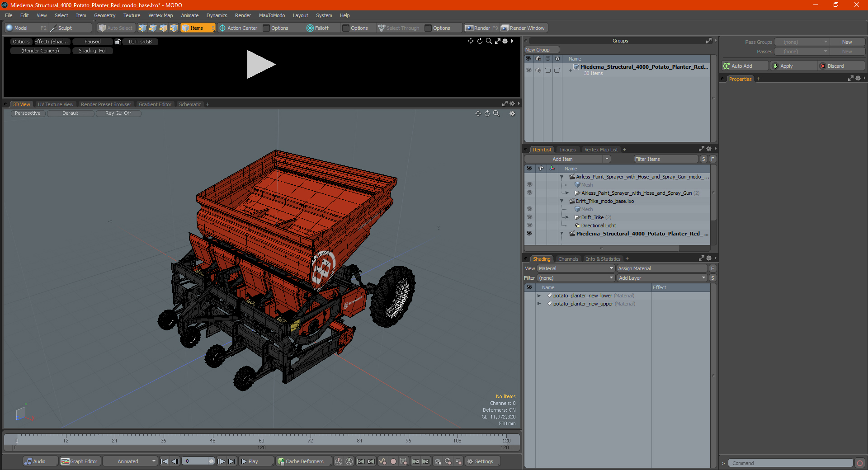Screen dimensions: 868x470
Task: Click the record keyframe circle icon
Action: click(x=393, y=461)
